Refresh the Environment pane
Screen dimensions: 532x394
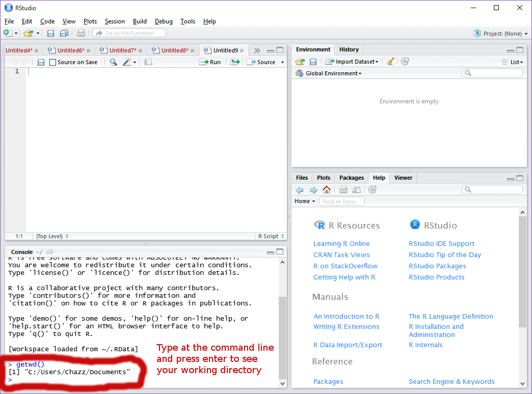tap(405, 62)
